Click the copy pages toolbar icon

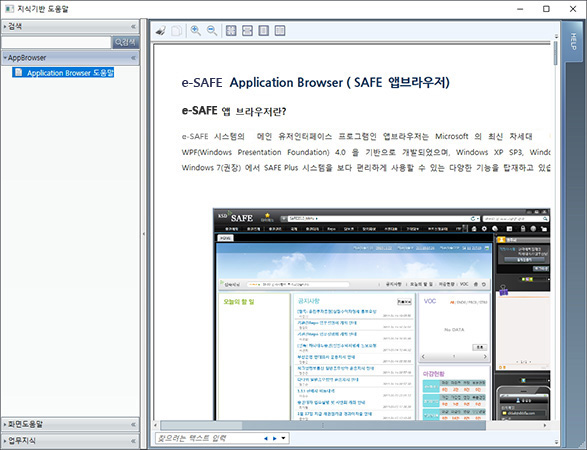pyautogui.click(x=177, y=31)
